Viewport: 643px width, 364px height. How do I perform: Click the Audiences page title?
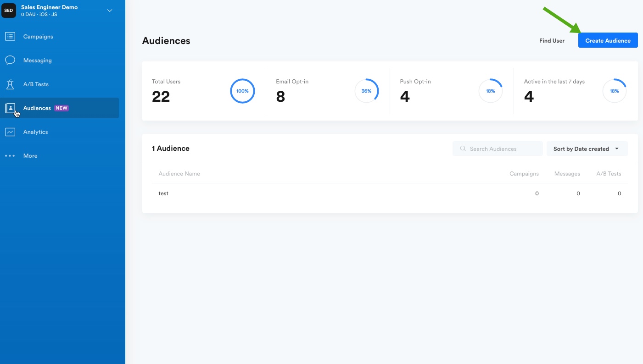(x=166, y=41)
